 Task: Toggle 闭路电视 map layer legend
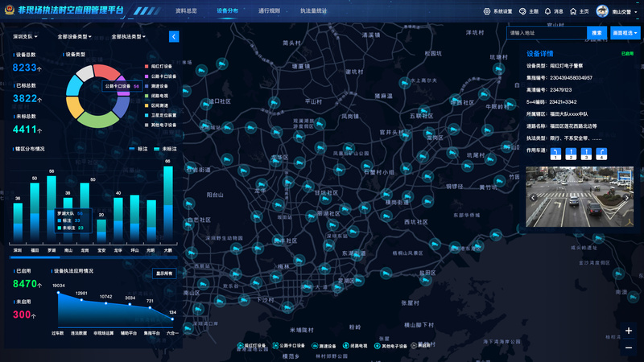pos(355,346)
